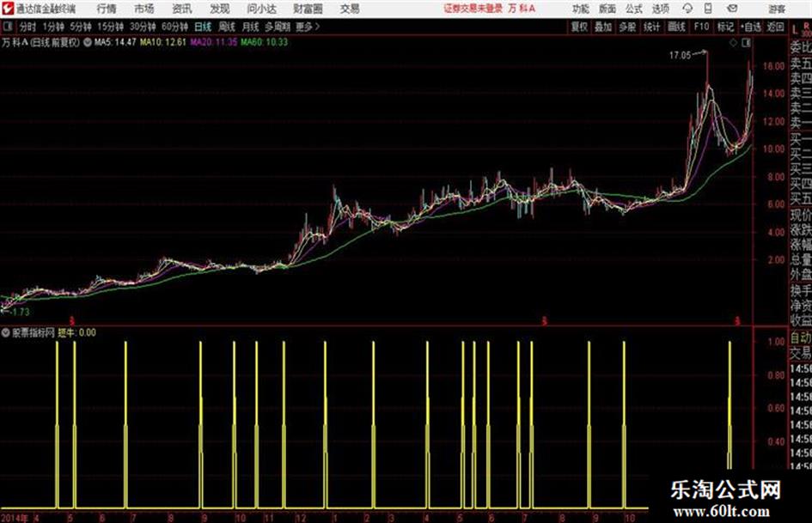Click the MA20: 11.35 label
The height and width of the screenshot is (523, 812).
click(x=214, y=42)
